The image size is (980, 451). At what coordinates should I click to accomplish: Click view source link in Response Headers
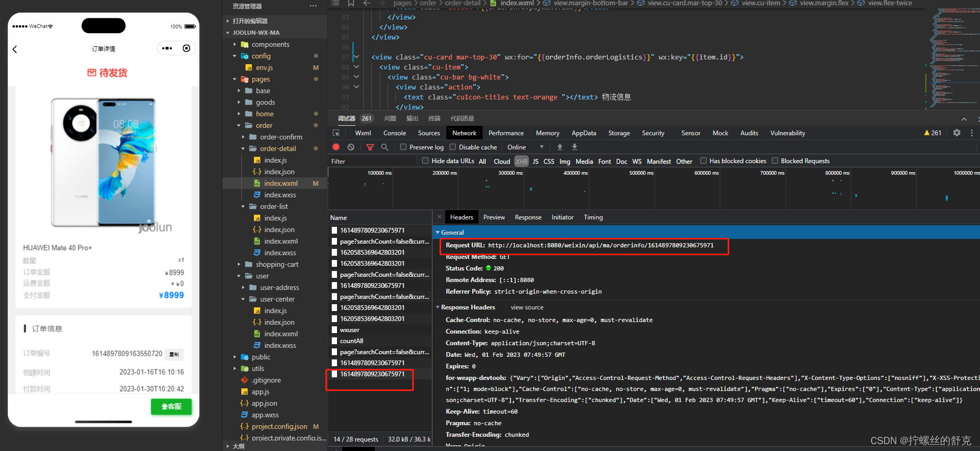point(527,307)
